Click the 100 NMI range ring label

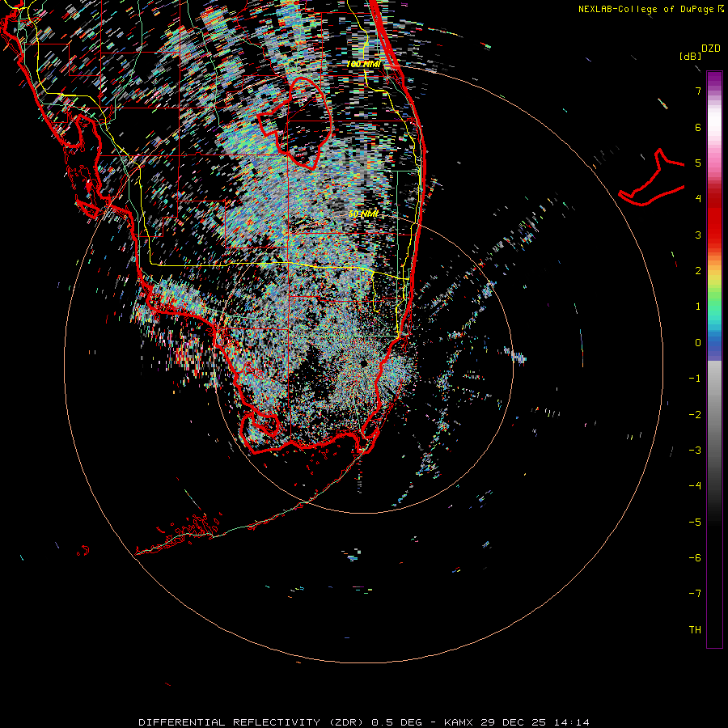point(363,64)
